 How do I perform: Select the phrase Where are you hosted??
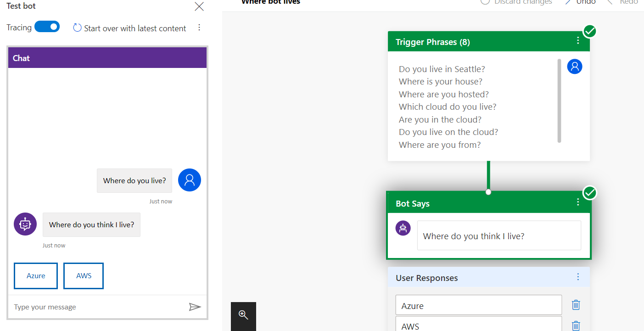click(443, 94)
